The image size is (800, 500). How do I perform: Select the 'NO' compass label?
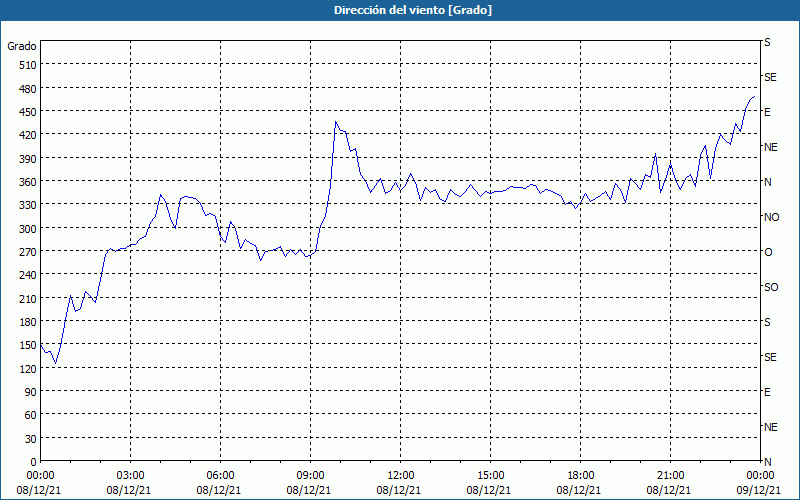tap(771, 217)
